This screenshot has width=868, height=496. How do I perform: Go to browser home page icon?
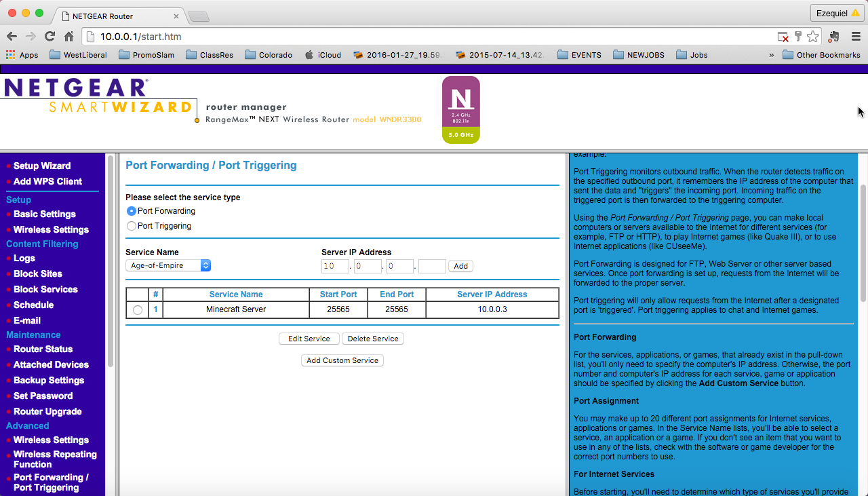click(x=68, y=37)
